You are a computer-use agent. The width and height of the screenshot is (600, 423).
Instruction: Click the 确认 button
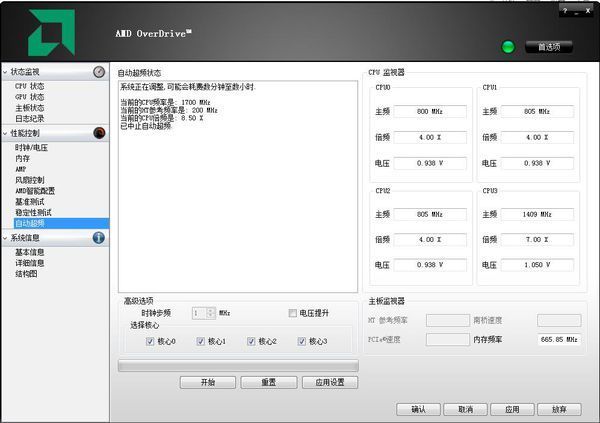click(x=418, y=409)
